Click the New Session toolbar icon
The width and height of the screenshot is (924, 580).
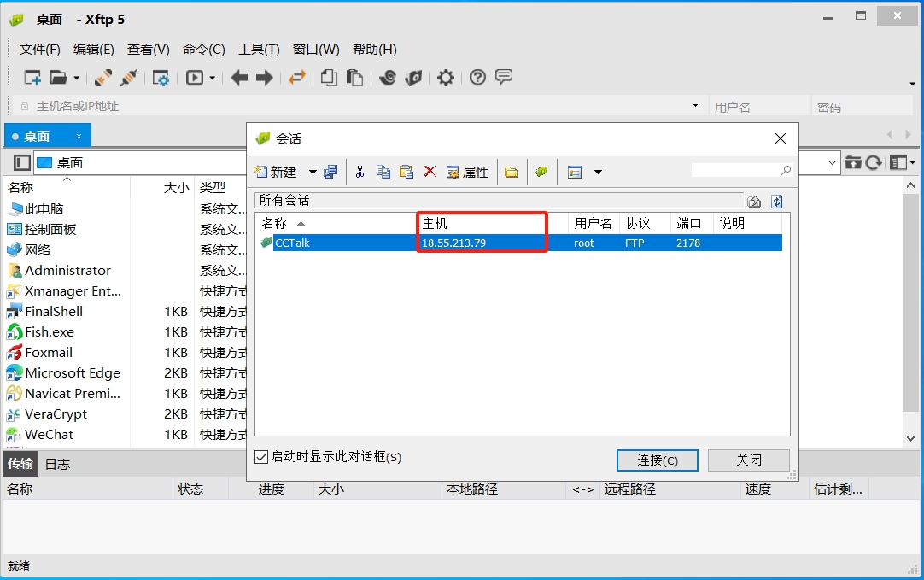[x=32, y=77]
